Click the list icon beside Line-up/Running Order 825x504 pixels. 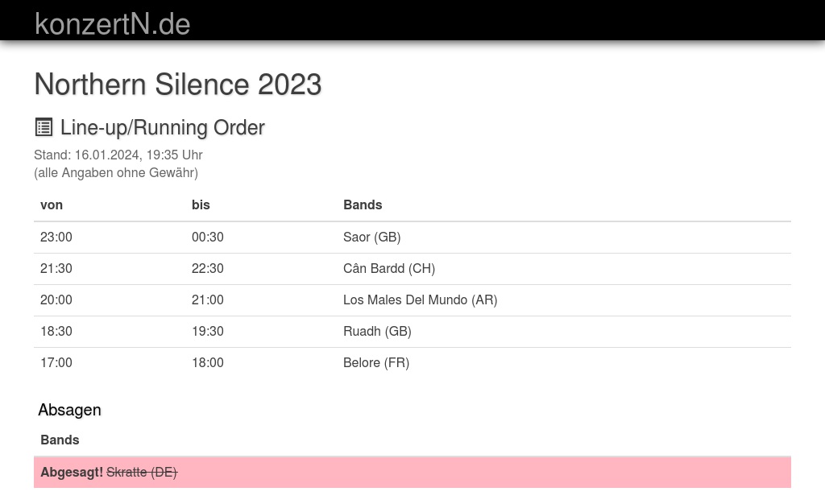(44, 127)
